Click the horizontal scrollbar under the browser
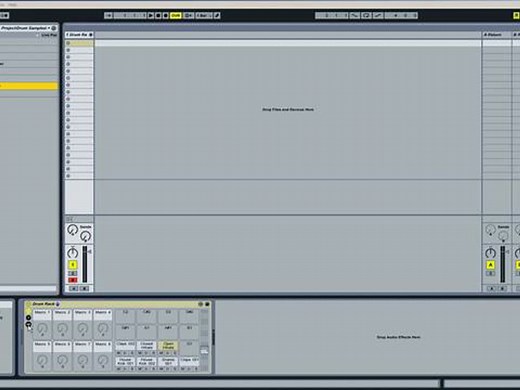The width and height of the screenshot is (520, 390). click(28, 288)
